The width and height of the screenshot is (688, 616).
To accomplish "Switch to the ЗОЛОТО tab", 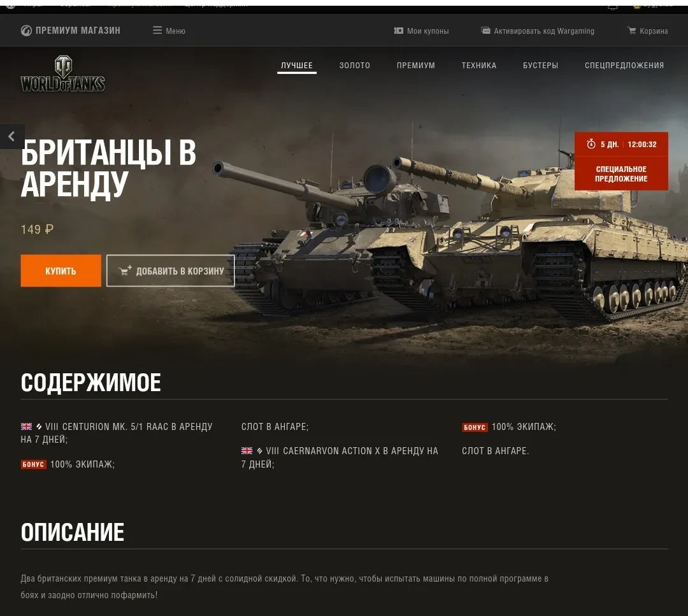I will click(355, 66).
